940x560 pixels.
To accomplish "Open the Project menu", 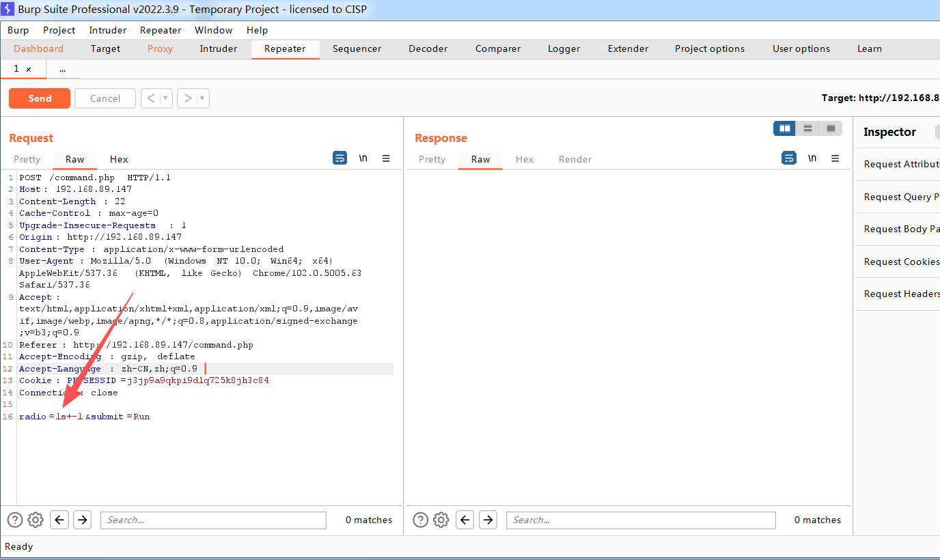I will click(x=59, y=30).
